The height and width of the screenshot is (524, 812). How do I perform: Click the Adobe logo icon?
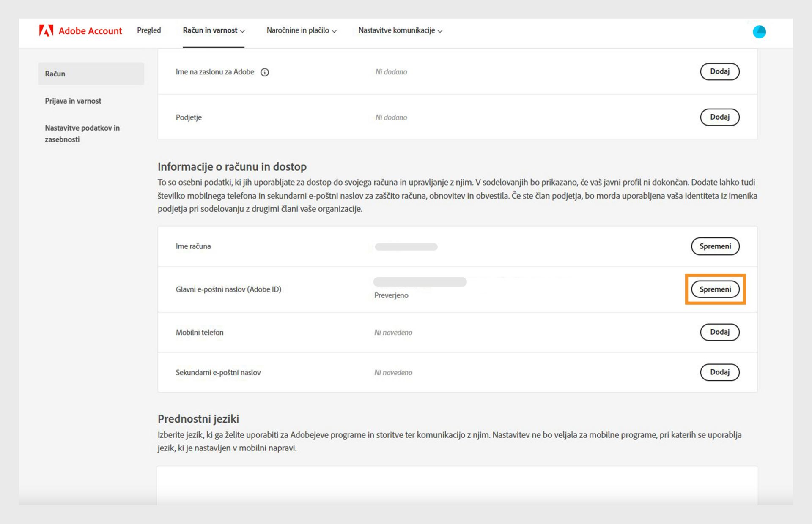(x=46, y=30)
